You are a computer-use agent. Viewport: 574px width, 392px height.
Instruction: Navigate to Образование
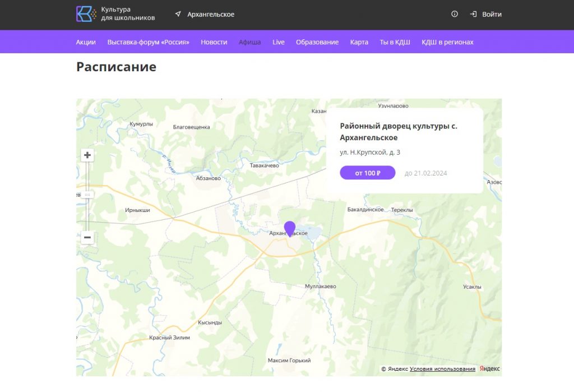317,42
